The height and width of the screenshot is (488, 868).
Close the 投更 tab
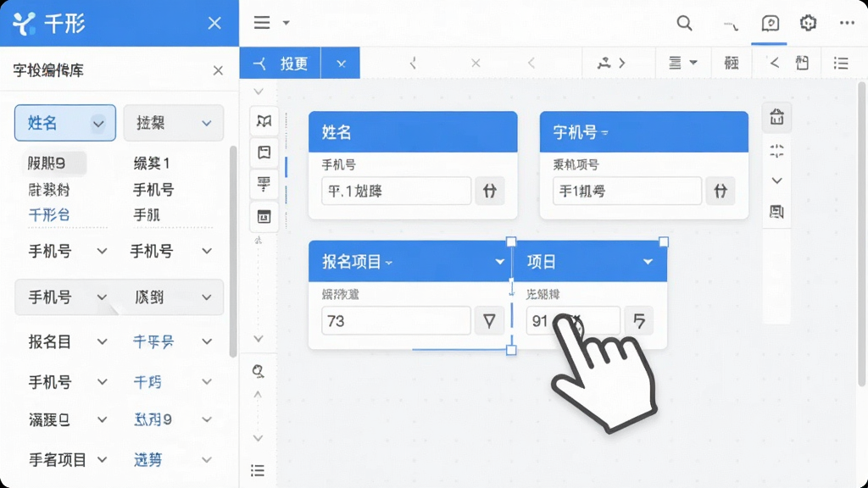tap(341, 64)
